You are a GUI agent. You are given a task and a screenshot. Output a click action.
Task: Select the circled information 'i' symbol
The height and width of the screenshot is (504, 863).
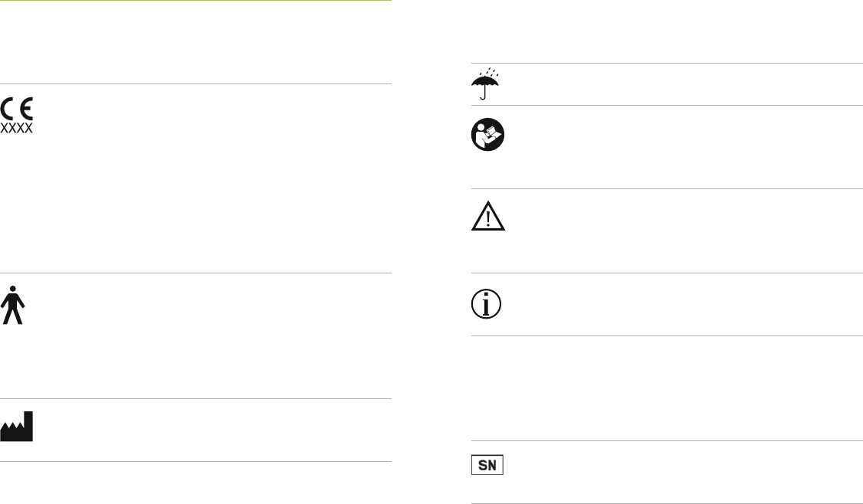point(486,304)
